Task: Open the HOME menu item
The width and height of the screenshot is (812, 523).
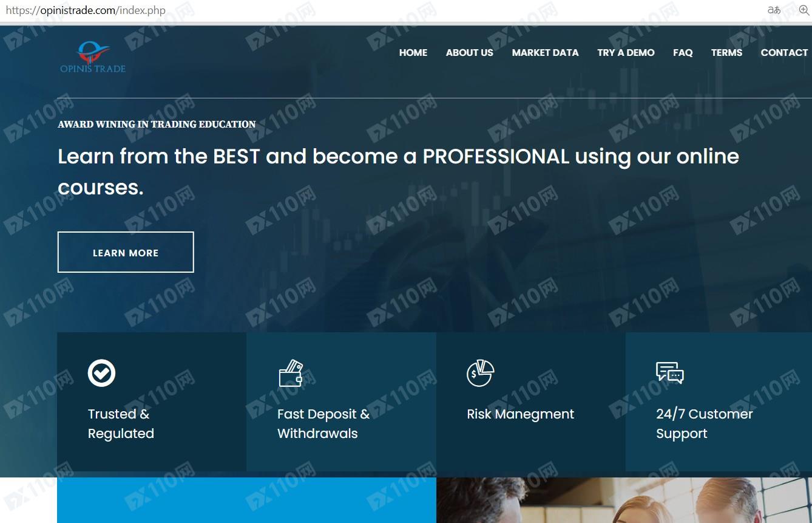Action: (413, 53)
